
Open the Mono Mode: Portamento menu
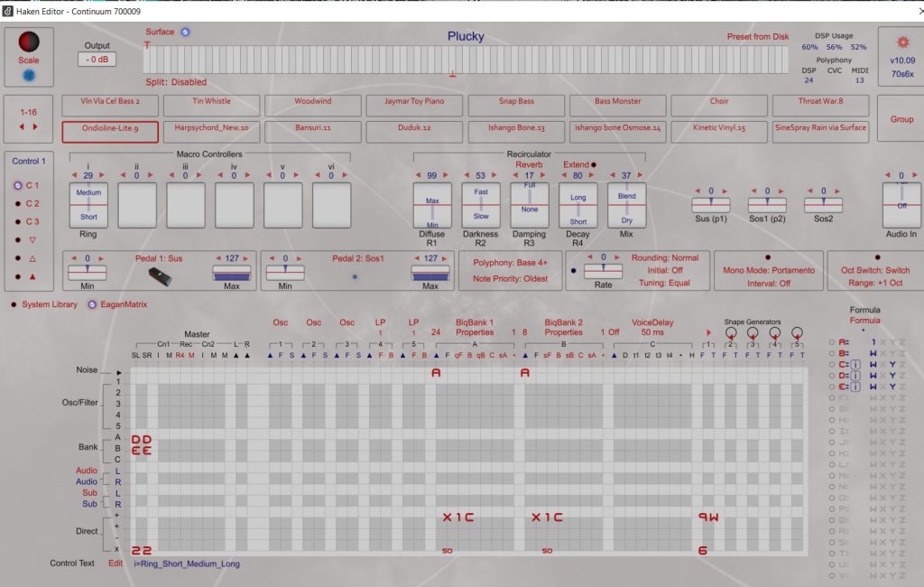769,270
